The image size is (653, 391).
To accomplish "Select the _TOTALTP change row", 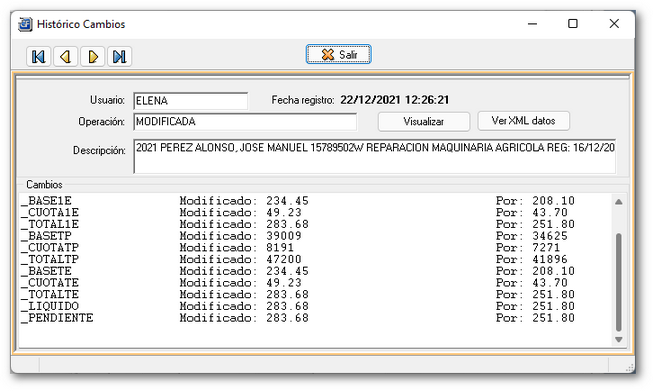I will 316,259.
